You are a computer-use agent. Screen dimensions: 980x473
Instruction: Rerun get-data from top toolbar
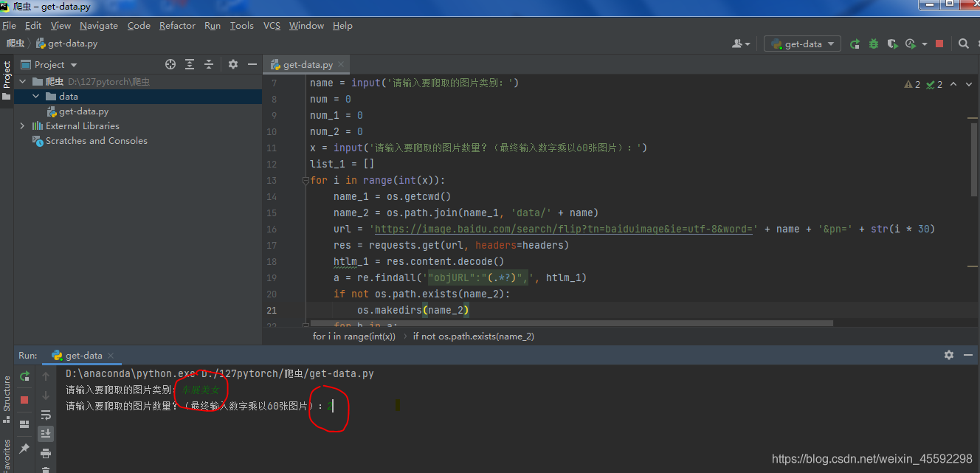(x=855, y=44)
